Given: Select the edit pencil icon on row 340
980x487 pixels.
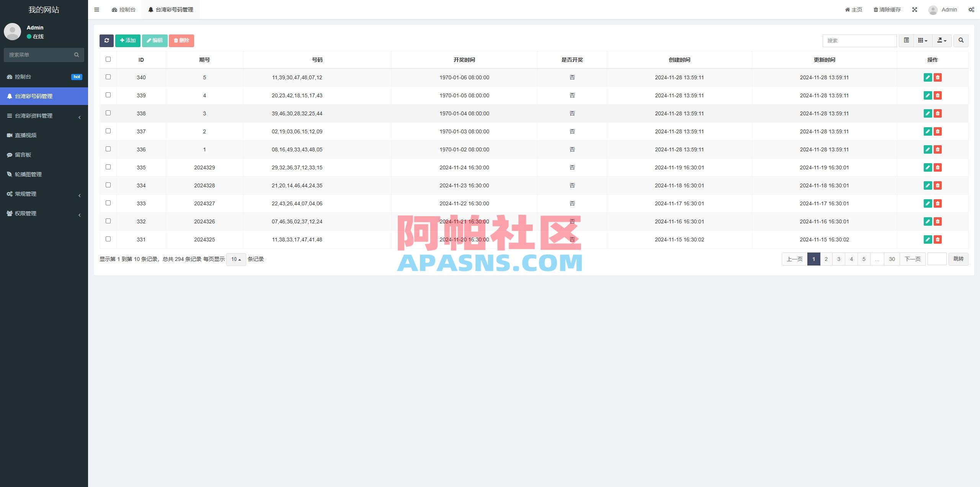Looking at the screenshot, I should point(928,77).
